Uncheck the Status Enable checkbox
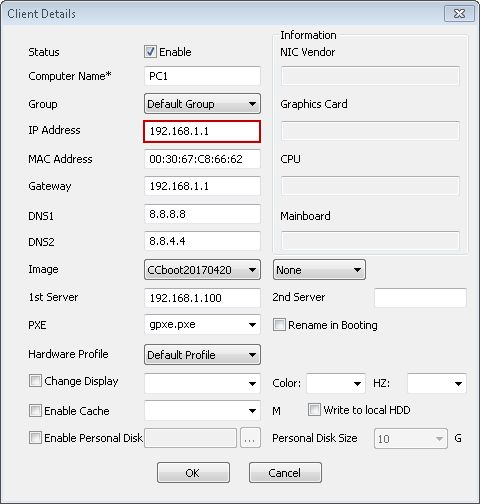The width and height of the screenshot is (480, 504). (x=150, y=52)
